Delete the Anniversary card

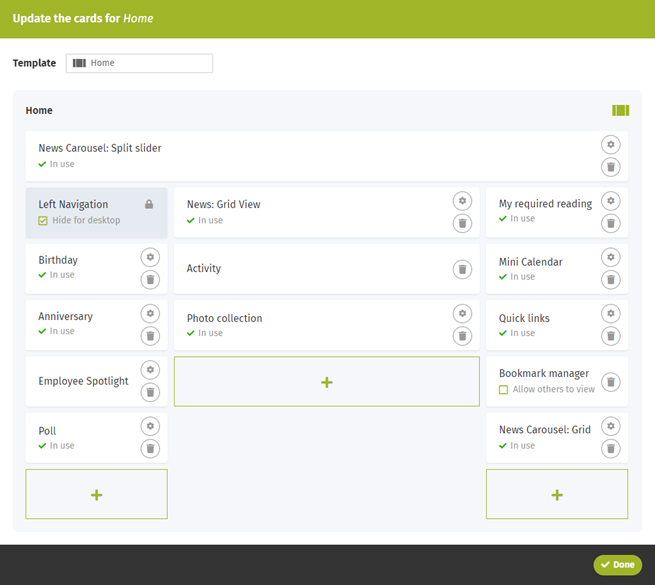click(150, 336)
